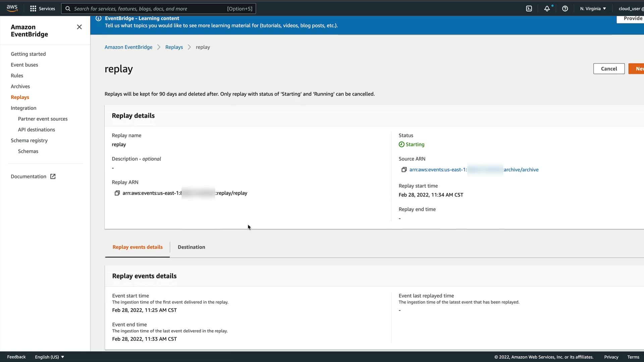Click the Documentation external link icon
The width and height of the screenshot is (644, 362).
tap(53, 176)
